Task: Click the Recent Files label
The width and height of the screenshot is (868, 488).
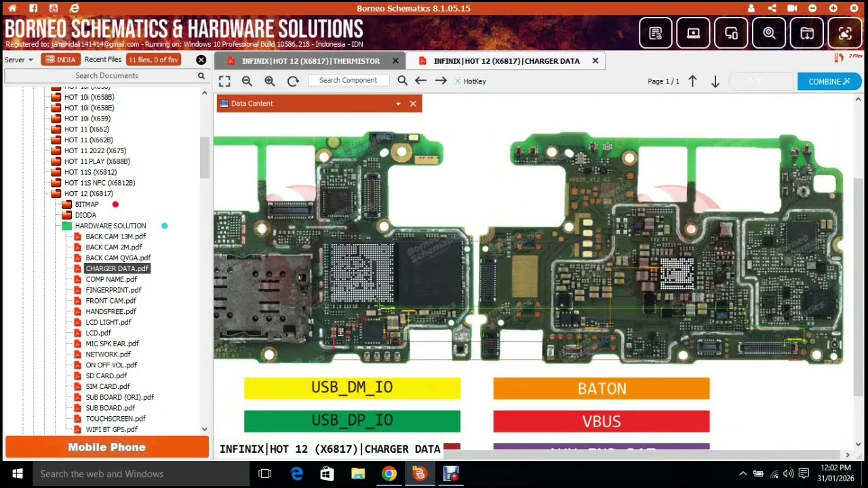Action: pos(103,60)
